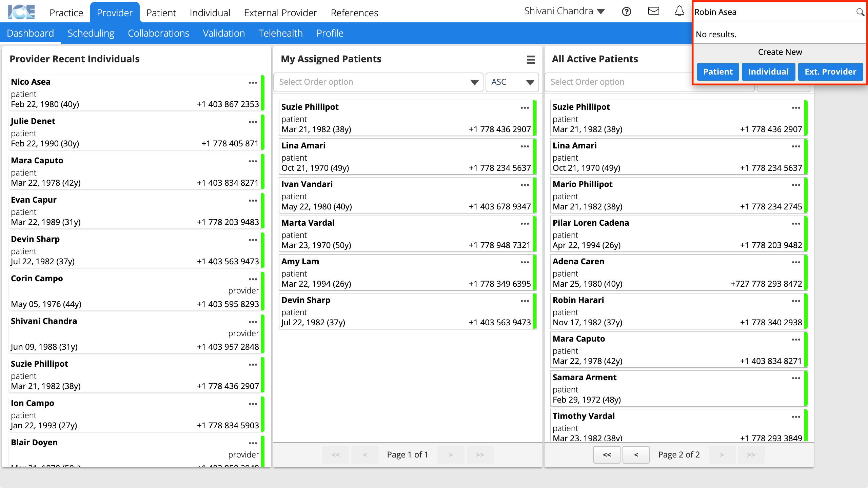
Task: Open options for Blair Doyen
Action: (x=253, y=443)
